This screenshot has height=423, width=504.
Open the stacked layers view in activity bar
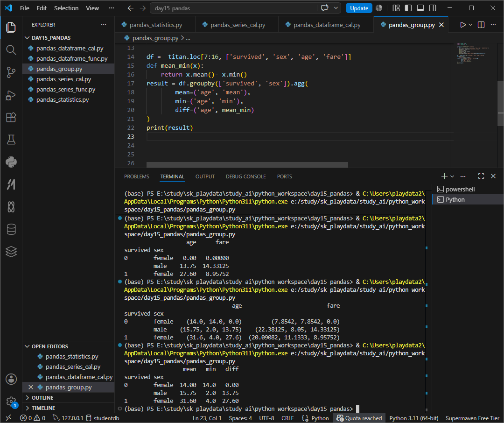tap(11, 252)
